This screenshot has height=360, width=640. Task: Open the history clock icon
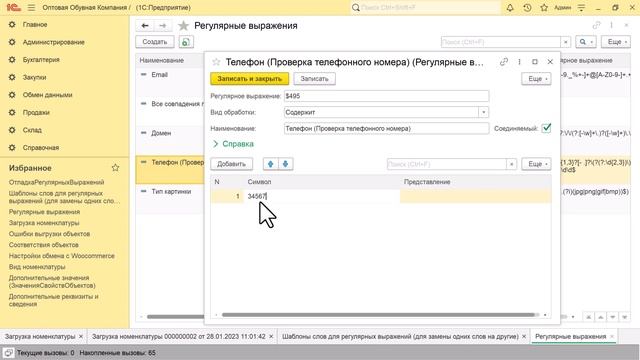point(527,8)
